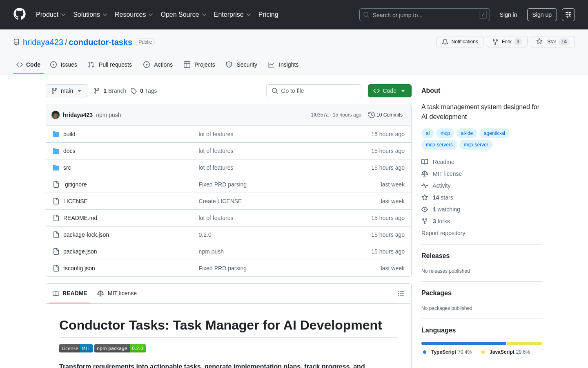Open the LICENSE file
Image resolution: width=588 pixels, height=368 pixels.
coord(76,201)
